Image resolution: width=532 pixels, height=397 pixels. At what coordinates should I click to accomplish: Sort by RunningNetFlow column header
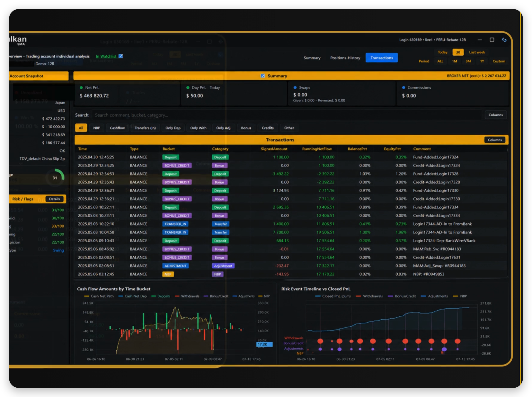pyautogui.click(x=317, y=149)
